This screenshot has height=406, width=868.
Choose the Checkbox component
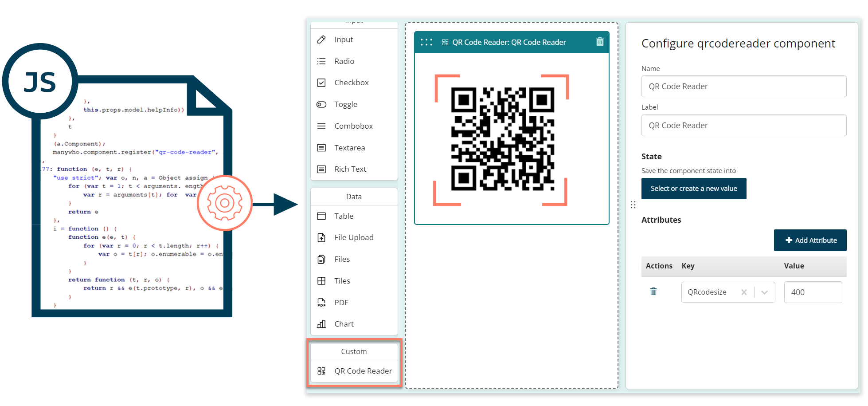[x=351, y=83]
